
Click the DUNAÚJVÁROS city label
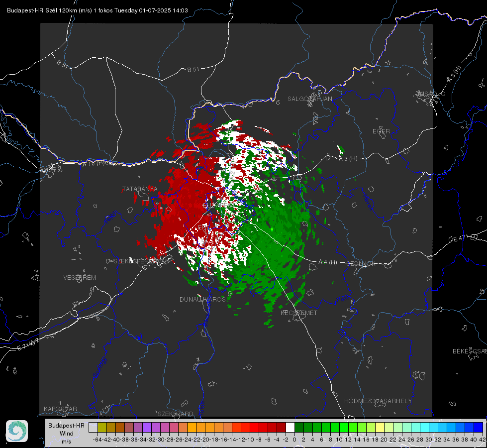tap(202, 299)
